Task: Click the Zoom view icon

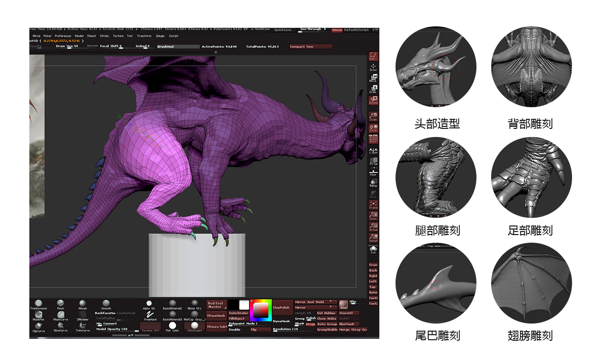Action: 373,216
